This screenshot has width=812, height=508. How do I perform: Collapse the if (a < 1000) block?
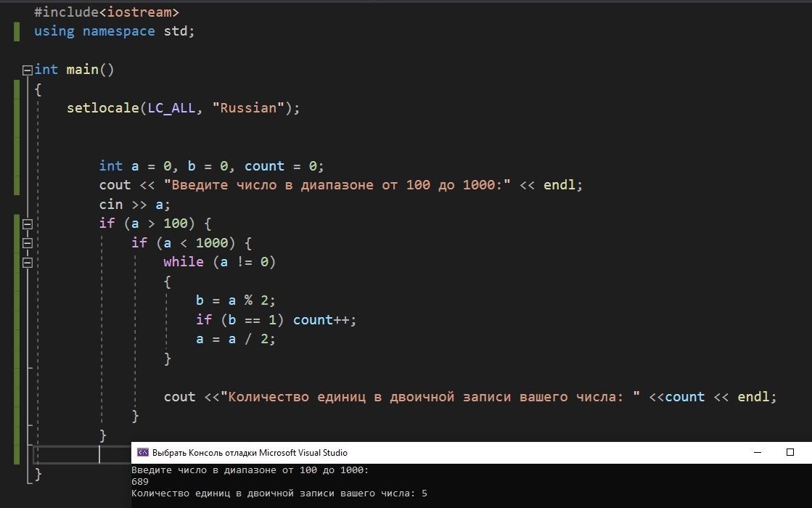tap(28, 243)
